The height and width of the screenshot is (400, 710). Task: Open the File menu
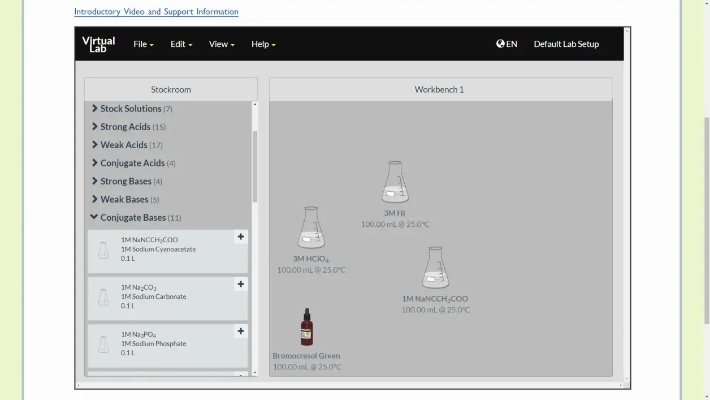143,44
